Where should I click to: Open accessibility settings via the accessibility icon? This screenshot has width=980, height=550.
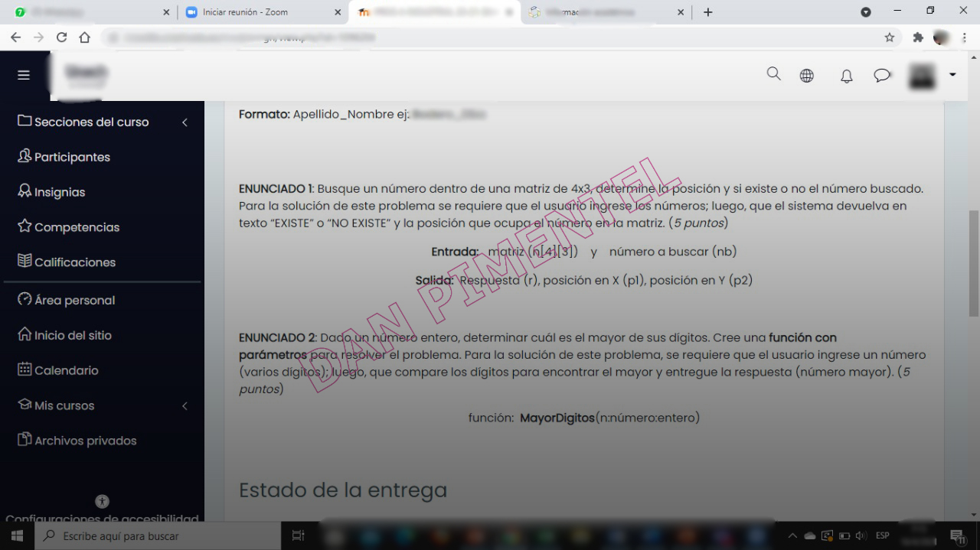click(102, 501)
